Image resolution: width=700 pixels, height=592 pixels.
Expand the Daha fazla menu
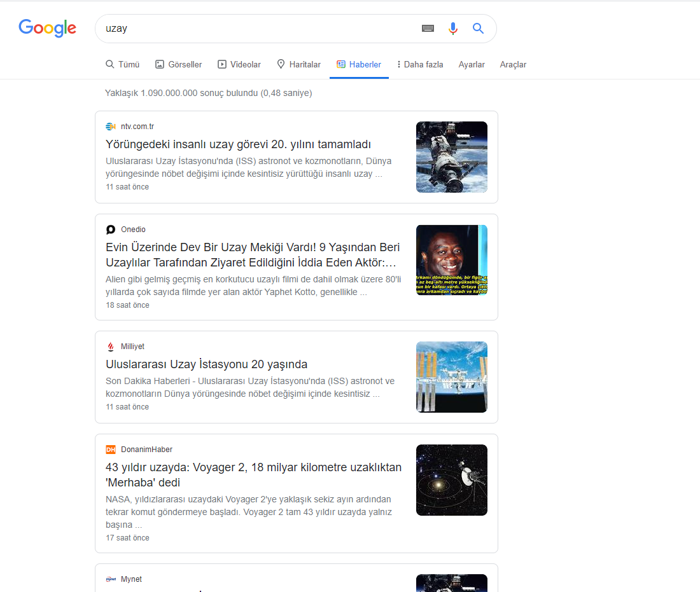click(x=419, y=65)
